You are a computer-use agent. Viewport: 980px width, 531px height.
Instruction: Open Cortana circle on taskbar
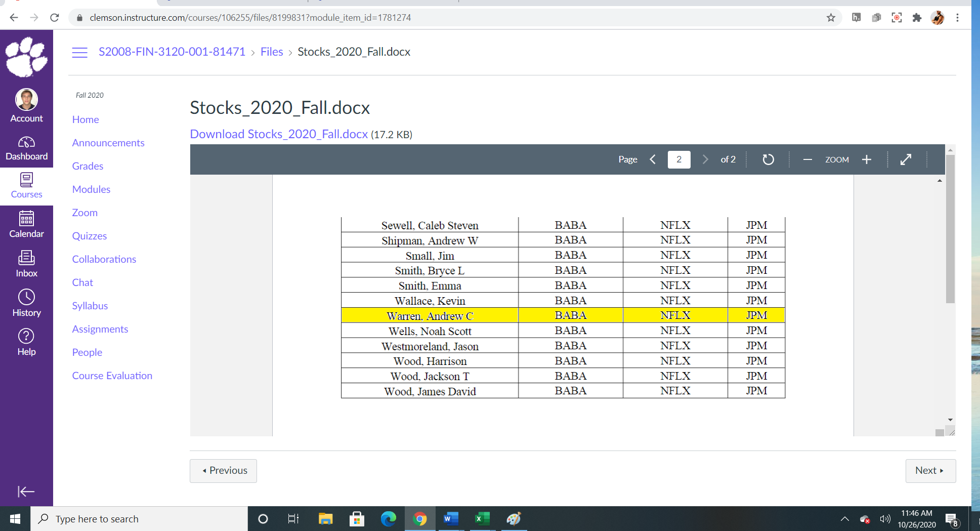point(263,519)
